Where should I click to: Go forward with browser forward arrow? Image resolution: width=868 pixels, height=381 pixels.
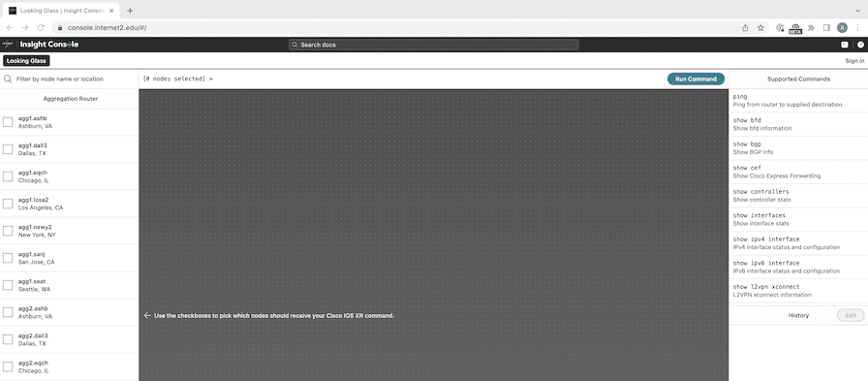25,28
